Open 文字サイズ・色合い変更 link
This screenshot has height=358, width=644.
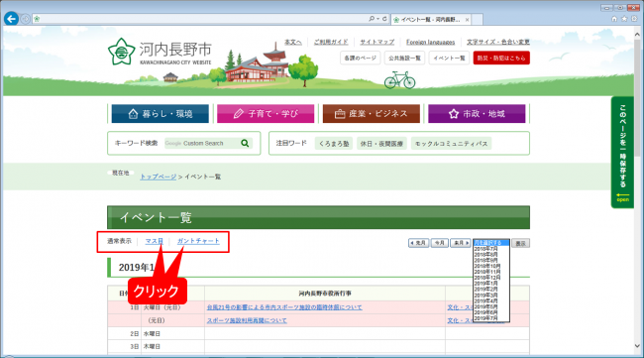click(497, 42)
